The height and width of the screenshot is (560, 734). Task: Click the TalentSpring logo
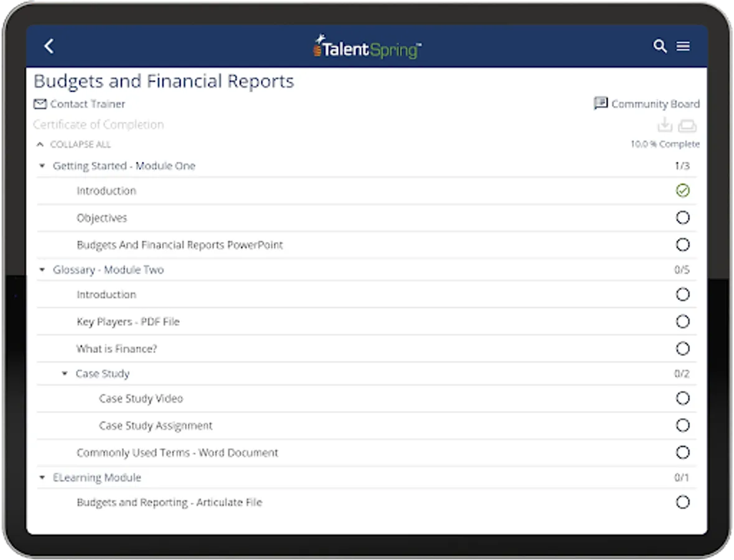coord(367,47)
